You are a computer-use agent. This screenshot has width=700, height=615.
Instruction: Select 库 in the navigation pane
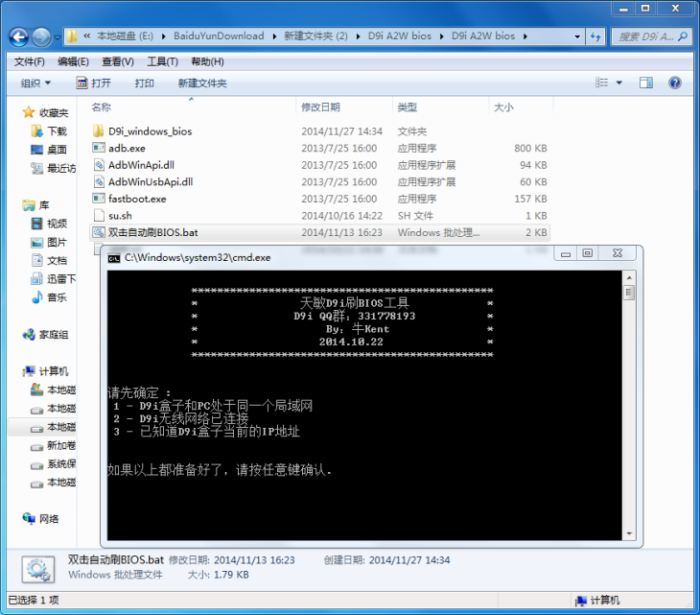35,205
